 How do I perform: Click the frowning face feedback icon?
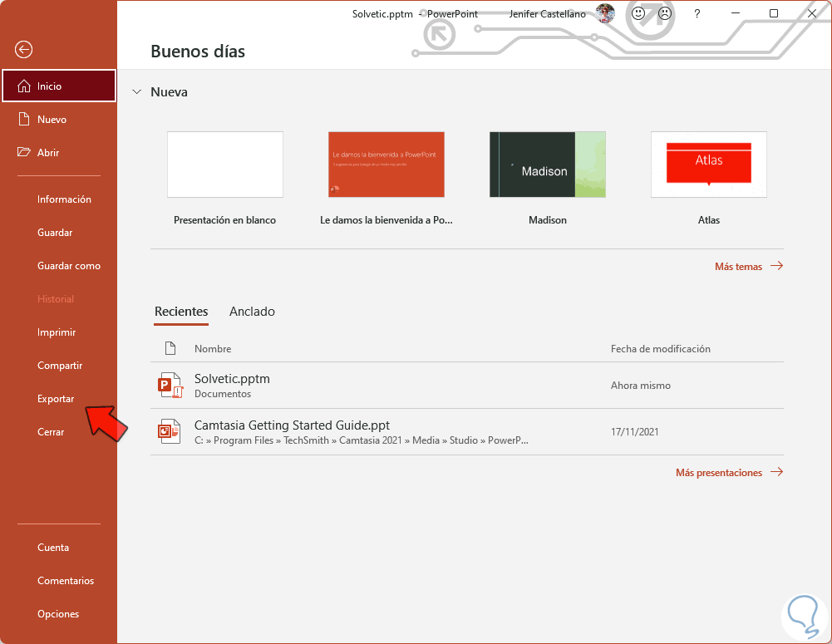(x=665, y=14)
